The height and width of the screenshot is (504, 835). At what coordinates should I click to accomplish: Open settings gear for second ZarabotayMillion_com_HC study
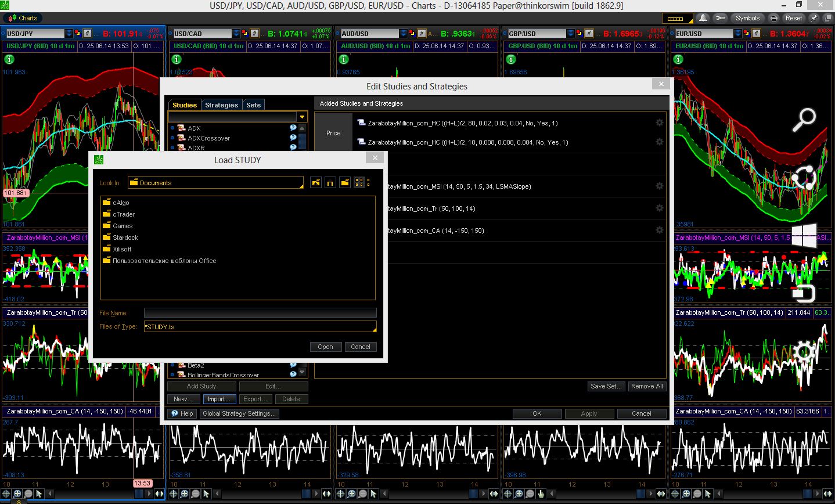click(660, 142)
